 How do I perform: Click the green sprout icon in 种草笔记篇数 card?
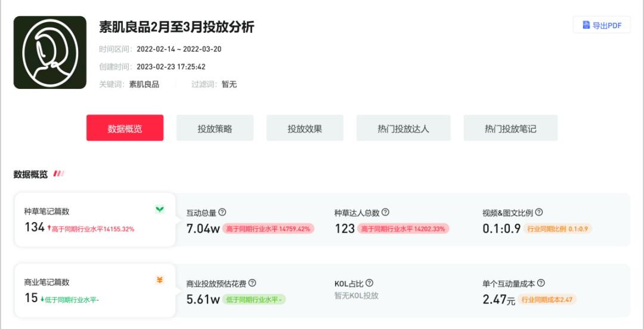160,209
